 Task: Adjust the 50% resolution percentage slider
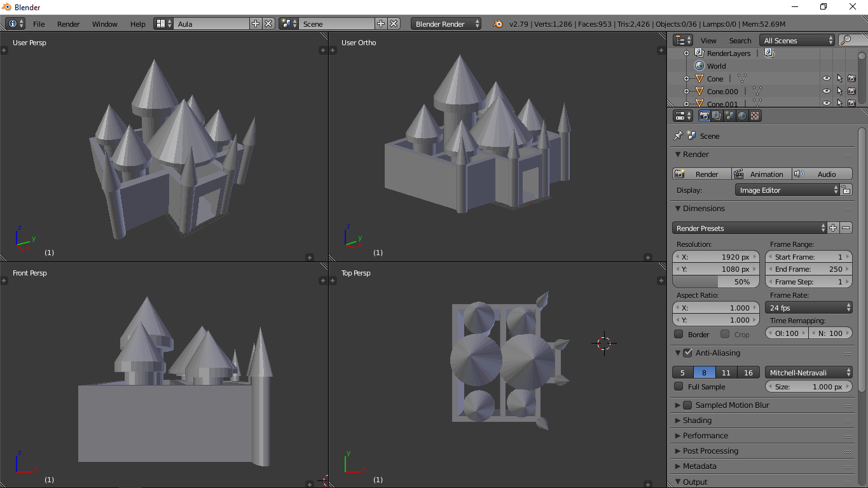click(716, 282)
